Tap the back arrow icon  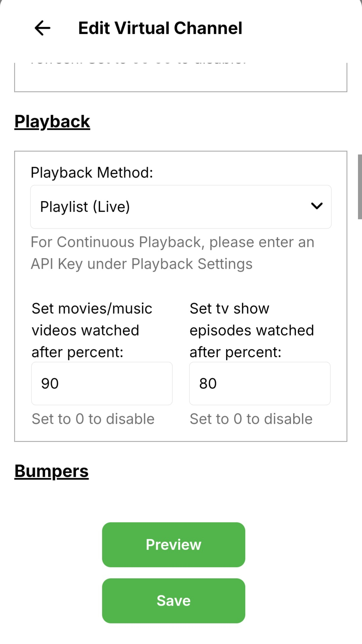(x=43, y=28)
